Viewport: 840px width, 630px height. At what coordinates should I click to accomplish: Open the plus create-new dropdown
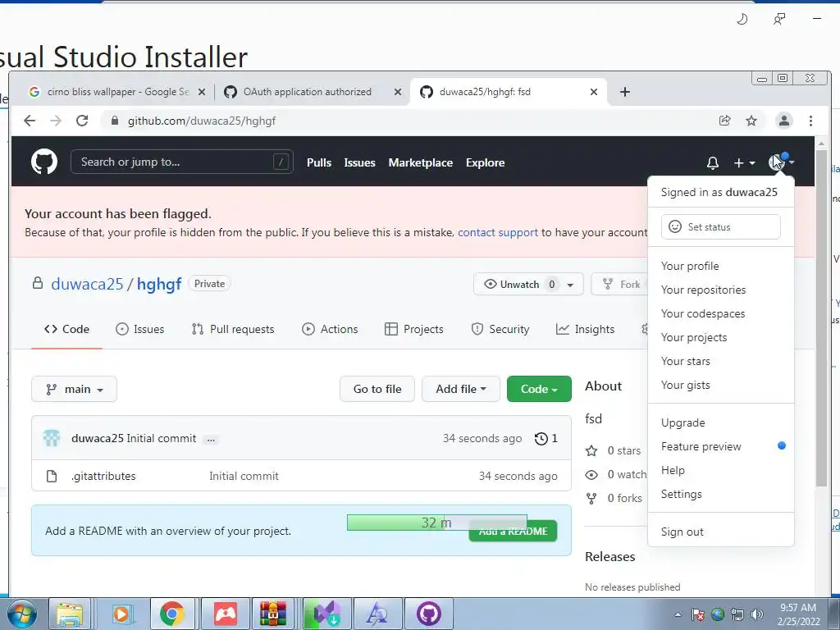[x=744, y=163]
